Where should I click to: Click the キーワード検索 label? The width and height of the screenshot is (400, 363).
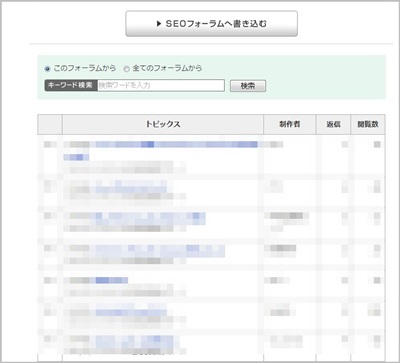click(71, 85)
